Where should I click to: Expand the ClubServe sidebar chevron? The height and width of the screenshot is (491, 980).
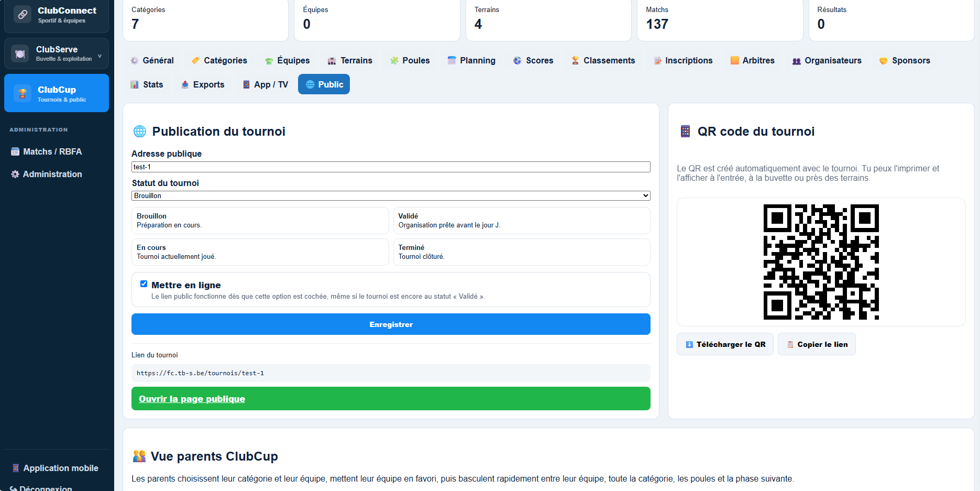[100, 56]
